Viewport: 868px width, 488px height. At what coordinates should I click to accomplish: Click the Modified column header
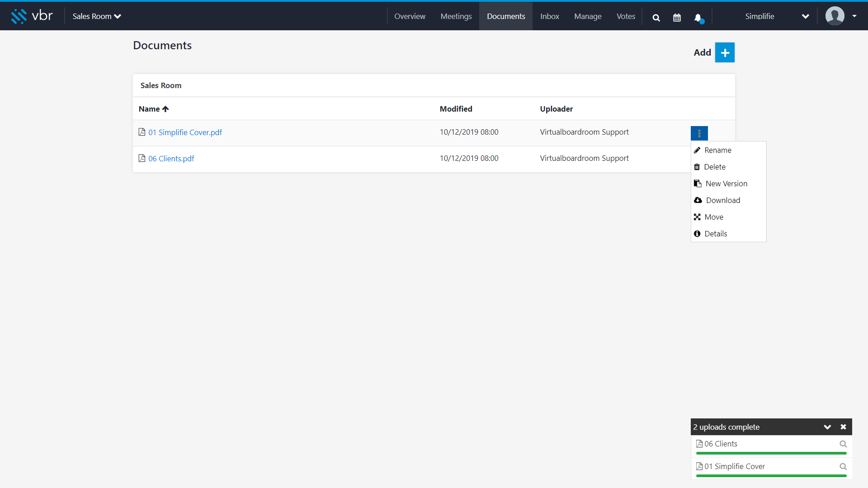456,109
